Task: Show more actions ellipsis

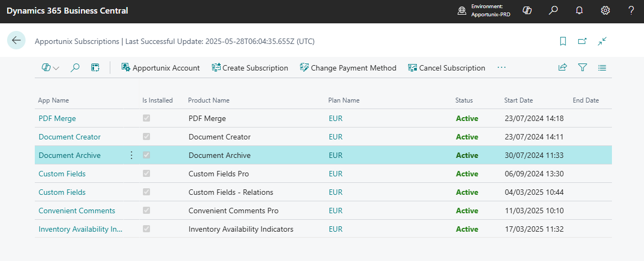Action: pos(502,68)
